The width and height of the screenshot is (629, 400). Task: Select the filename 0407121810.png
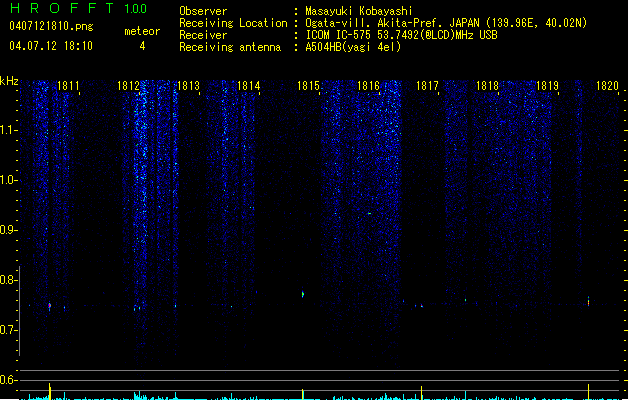(x=51, y=26)
